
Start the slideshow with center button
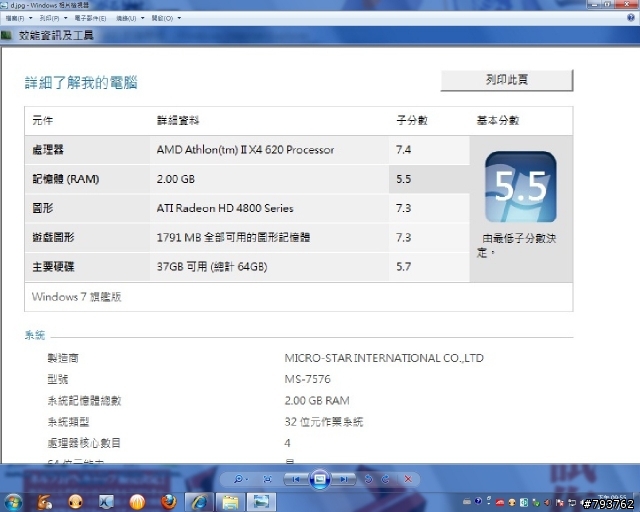[x=320, y=479]
